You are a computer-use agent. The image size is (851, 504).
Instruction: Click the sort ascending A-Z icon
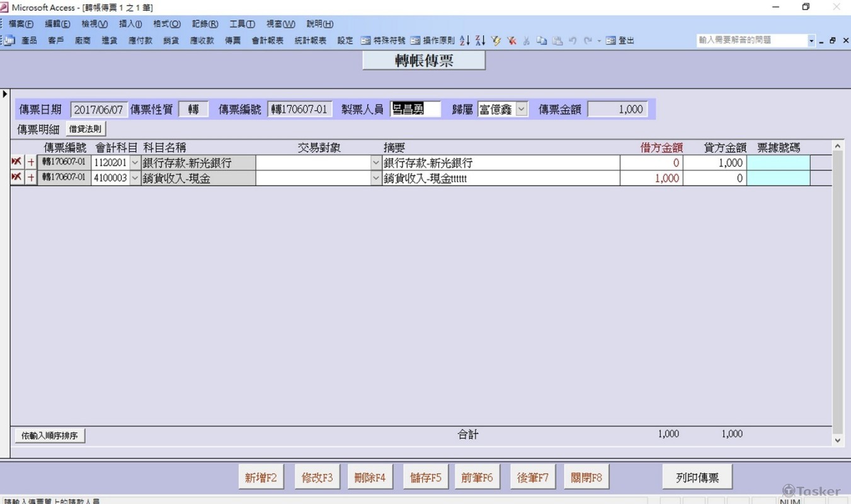pyautogui.click(x=465, y=40)
